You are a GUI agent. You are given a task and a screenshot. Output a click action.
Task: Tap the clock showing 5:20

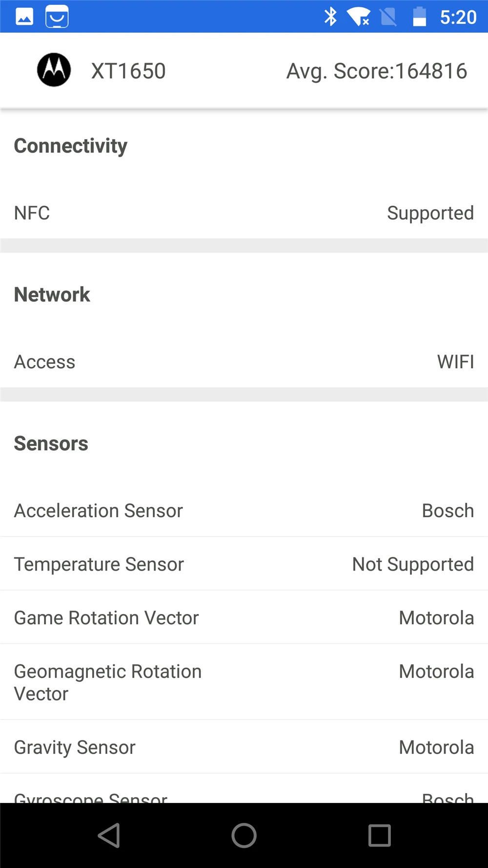click(x=458, y=17)
